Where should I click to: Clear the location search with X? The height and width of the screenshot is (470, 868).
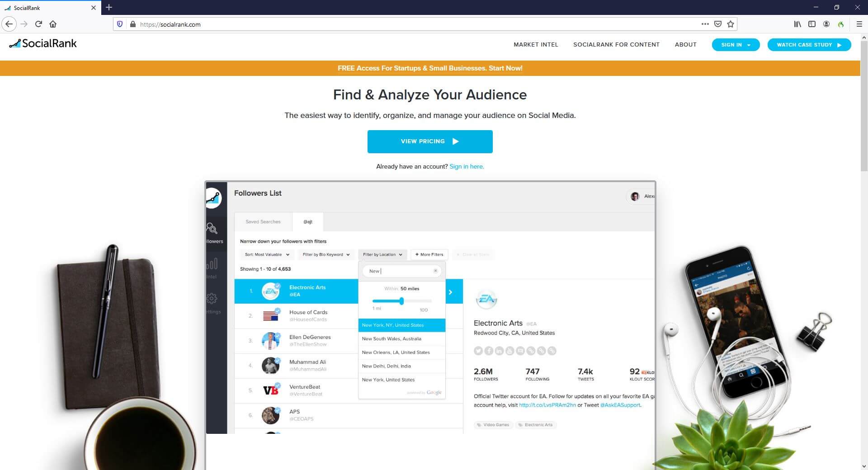(x=435, y=271)
